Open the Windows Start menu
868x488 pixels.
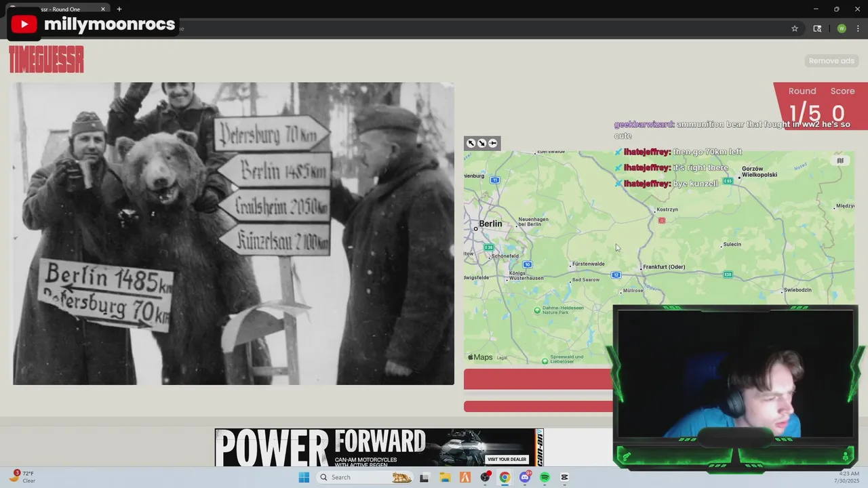(x=304, y=477)
